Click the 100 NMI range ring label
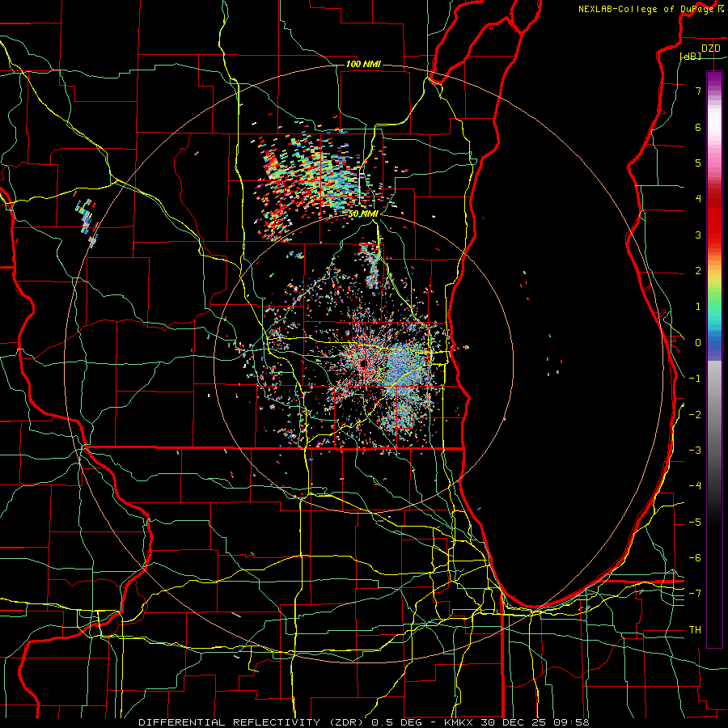This screenshot has height=728, width=728. 363,64
